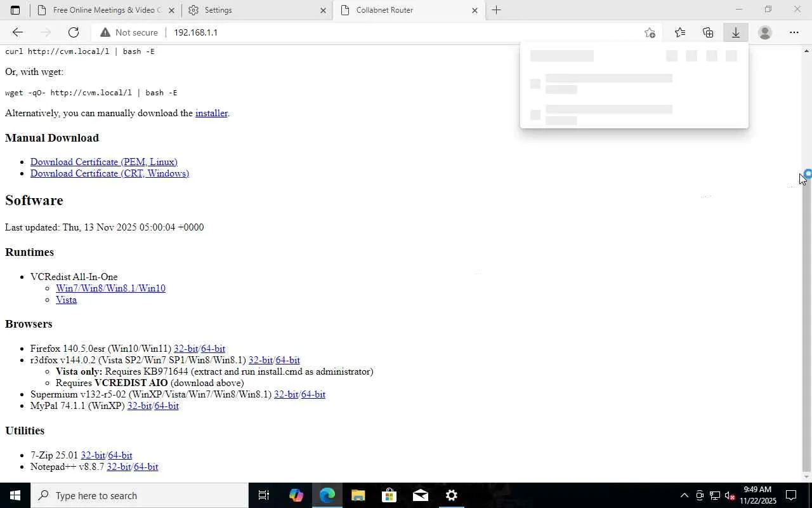The image size is (812, 508).
Task: Open the Settings gear on taskbar
Action: [452, 495]
